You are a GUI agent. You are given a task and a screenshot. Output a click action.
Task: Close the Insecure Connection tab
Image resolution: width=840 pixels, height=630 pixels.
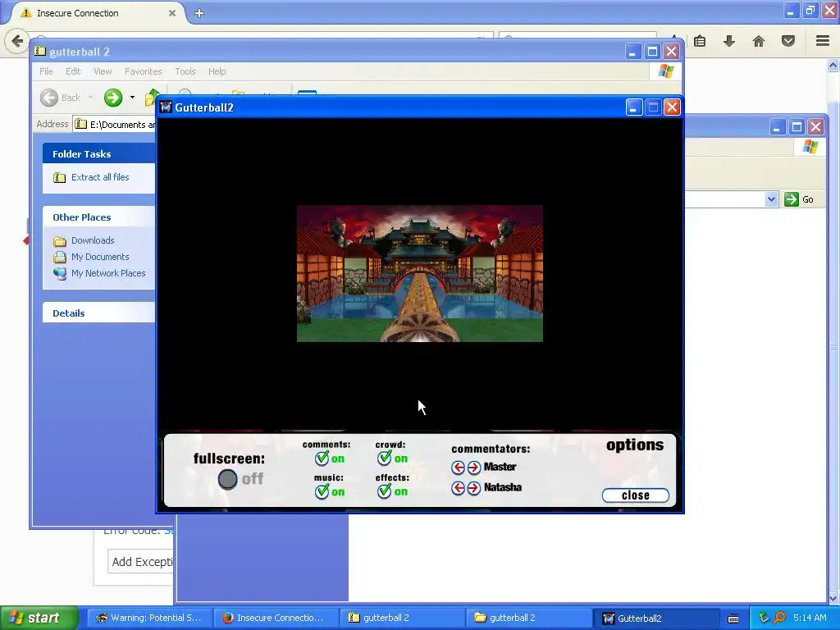(x=172, y=13)
